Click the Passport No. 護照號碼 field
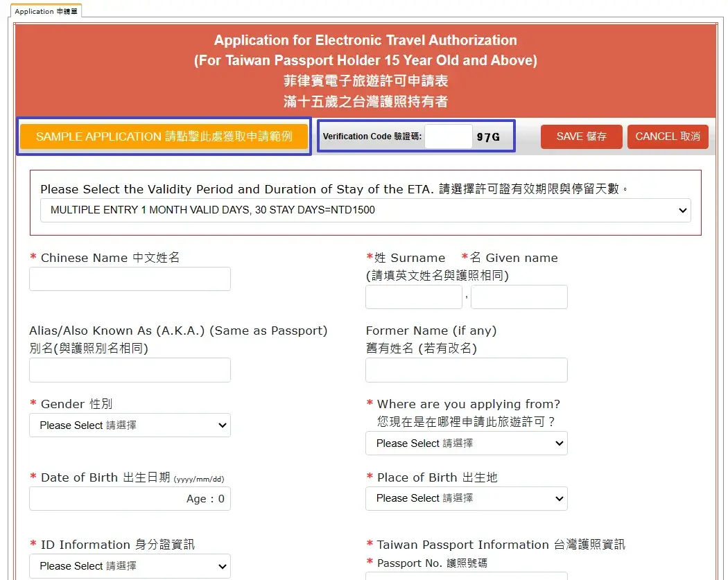The image size is (728, 580). (466, 576)
